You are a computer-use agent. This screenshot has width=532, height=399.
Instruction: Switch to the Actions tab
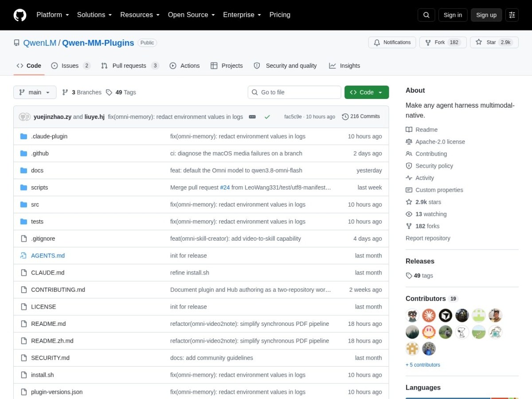pos(185,66)
